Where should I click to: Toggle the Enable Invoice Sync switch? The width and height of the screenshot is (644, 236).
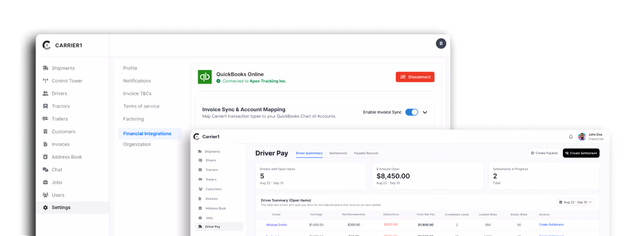click(x=412, y=112)
